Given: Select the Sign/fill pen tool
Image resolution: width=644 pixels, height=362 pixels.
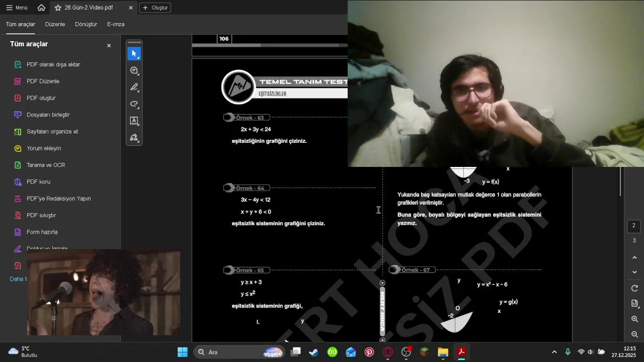Looking at the screenshot, I should click(134, 137).
